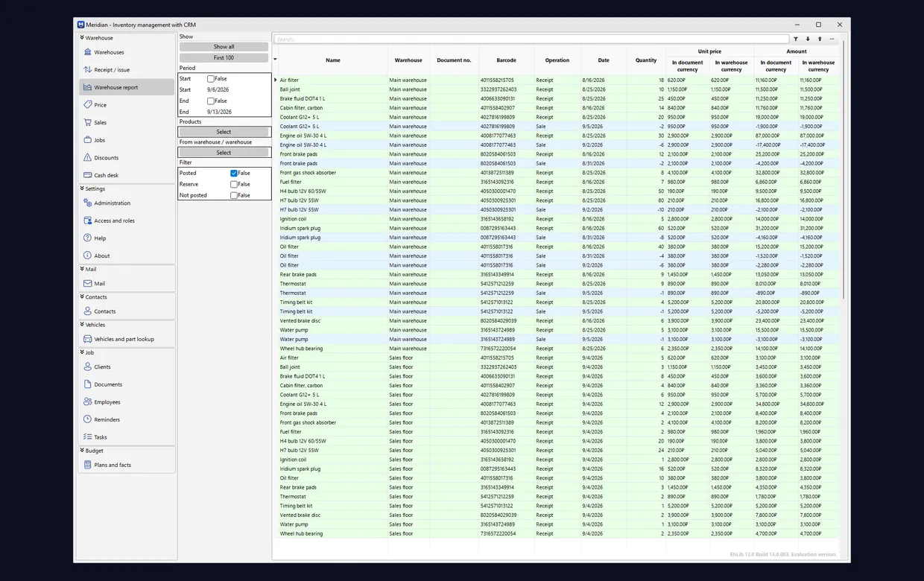The image size is (924, 581).
Task: Click Select under Products
Action: pos(224,132)
